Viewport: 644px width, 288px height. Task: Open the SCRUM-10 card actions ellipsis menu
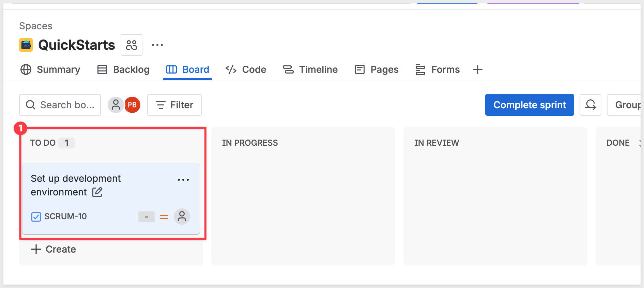[183, 180]
